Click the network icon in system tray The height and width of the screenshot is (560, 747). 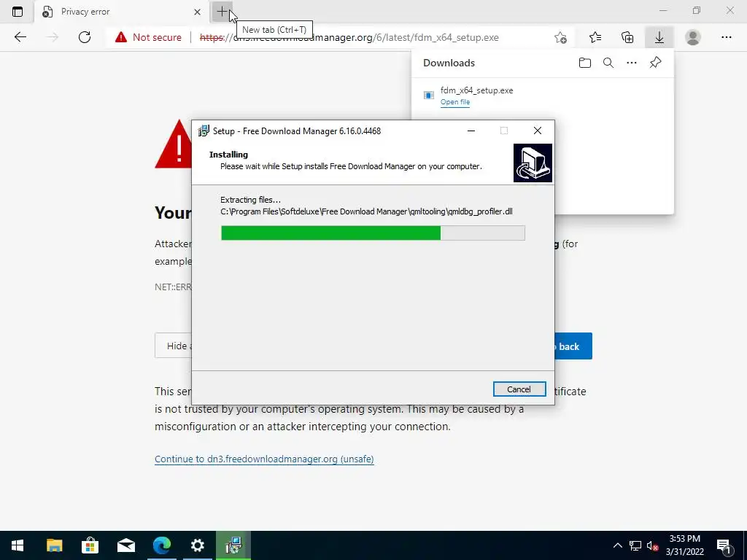click(635, 545)
